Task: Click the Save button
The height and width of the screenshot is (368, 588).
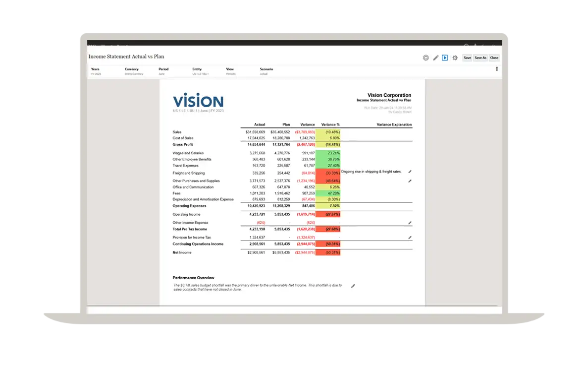Action: point(467,58)
